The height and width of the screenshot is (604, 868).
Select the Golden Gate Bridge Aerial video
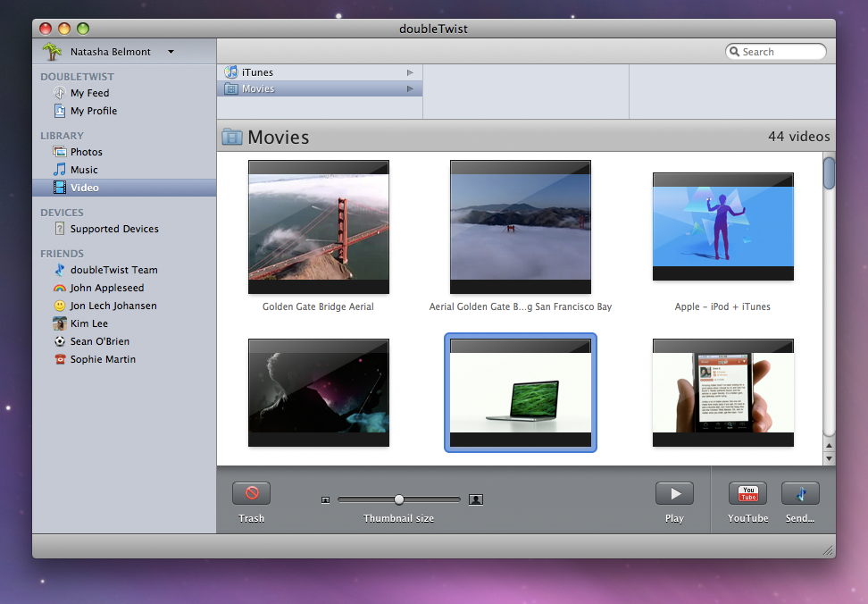(318, 228)
